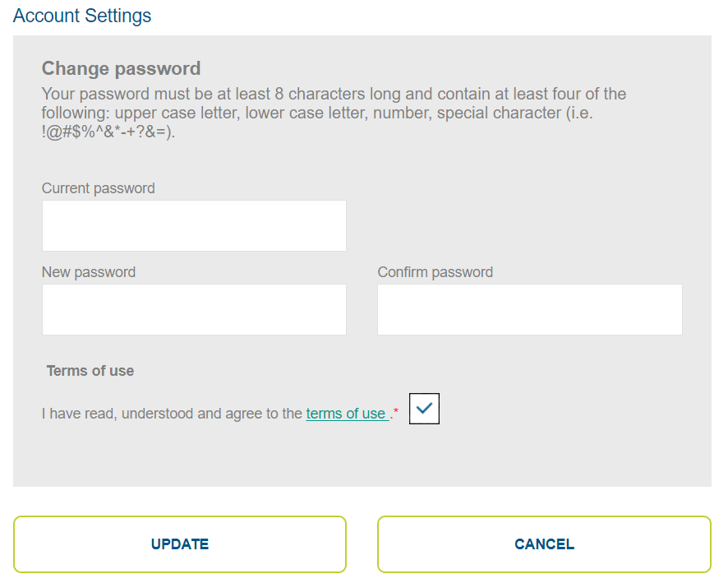Submit the password change with UPDATE
Image resolution: width=728 pixels, height=583 pixels.
point(179,544)
